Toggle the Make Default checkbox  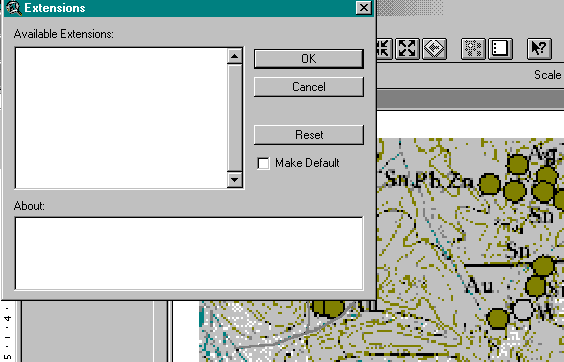[x=263, y=163]
